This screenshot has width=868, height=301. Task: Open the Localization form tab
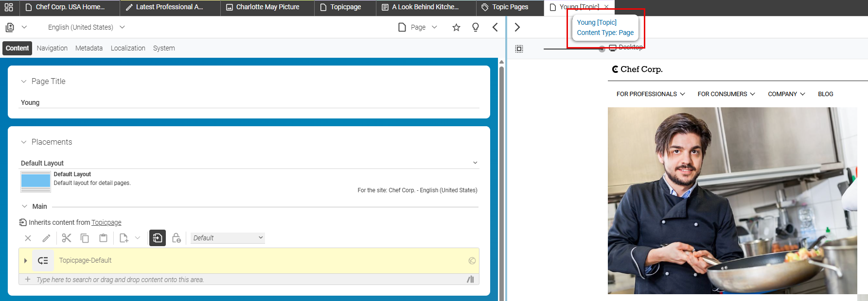(128, 48)
